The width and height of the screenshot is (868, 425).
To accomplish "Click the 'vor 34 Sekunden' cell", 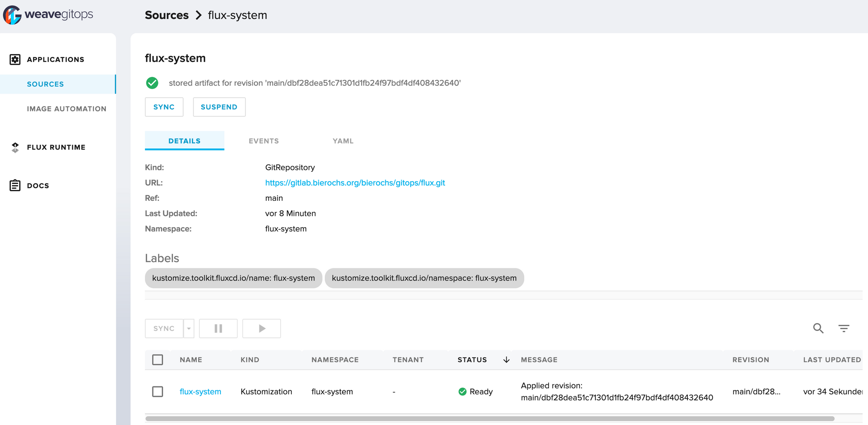I will [x=832, y=392].
